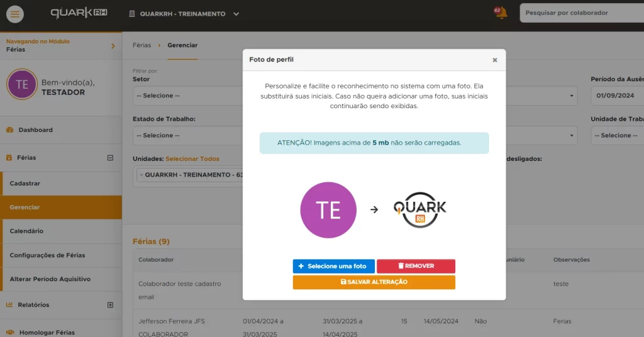
Task: Click the Pesquisar por colaborador search field
Action: tap(581, 13)
